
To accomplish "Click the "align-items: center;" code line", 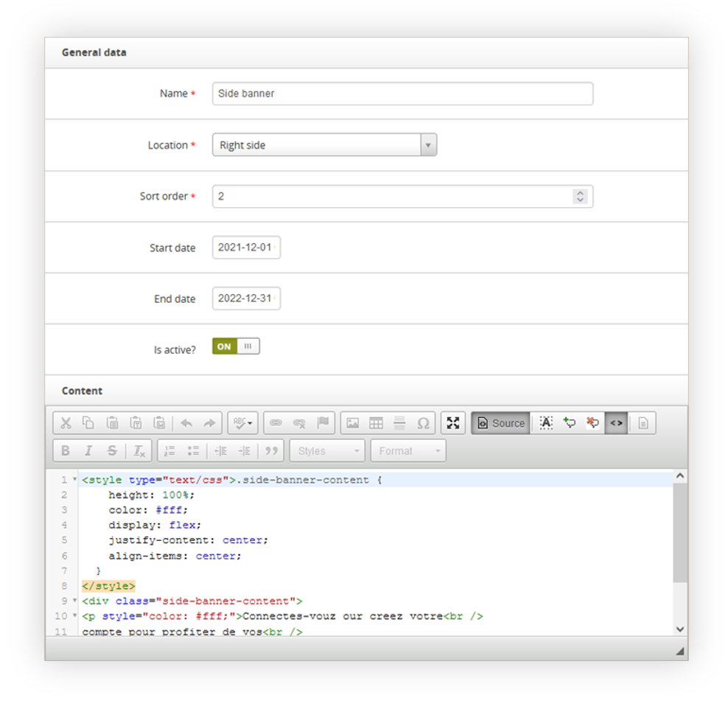I will tap(175, 556).
